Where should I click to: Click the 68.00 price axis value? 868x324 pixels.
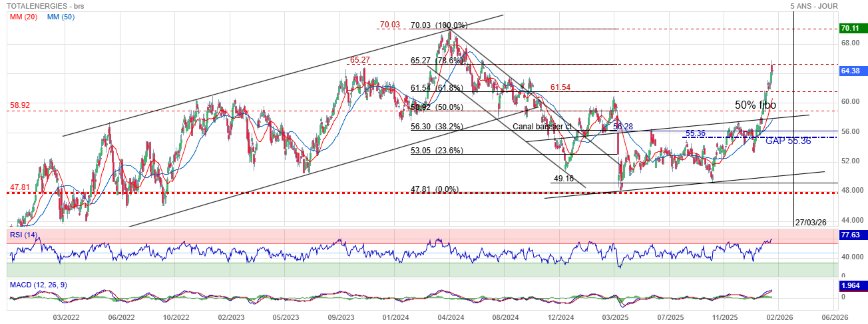pyautogui.click(x=851, y=43)
